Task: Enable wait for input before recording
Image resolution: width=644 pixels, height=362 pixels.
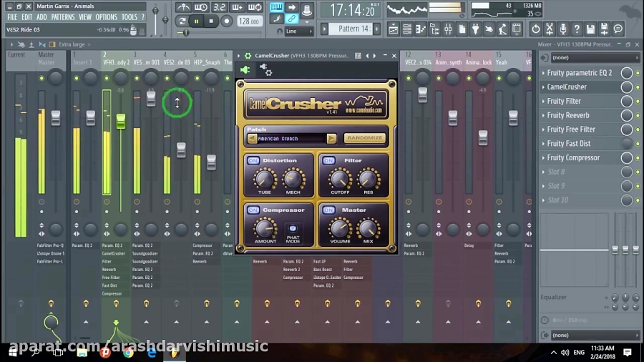Action: pyautogui.click(x=201, y=7)
